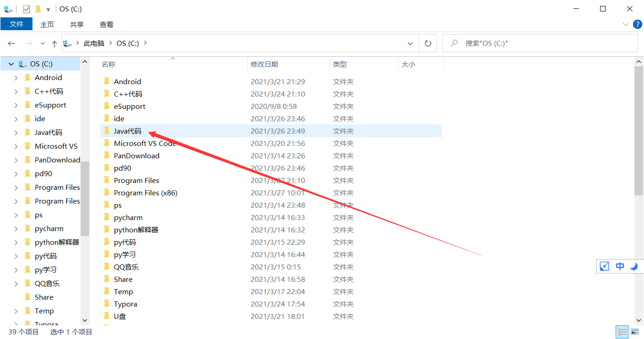Image resolution: width=644 pixels, height=339 pixels.
Task: Open the 文件 menu
Action: coord(16,24)
